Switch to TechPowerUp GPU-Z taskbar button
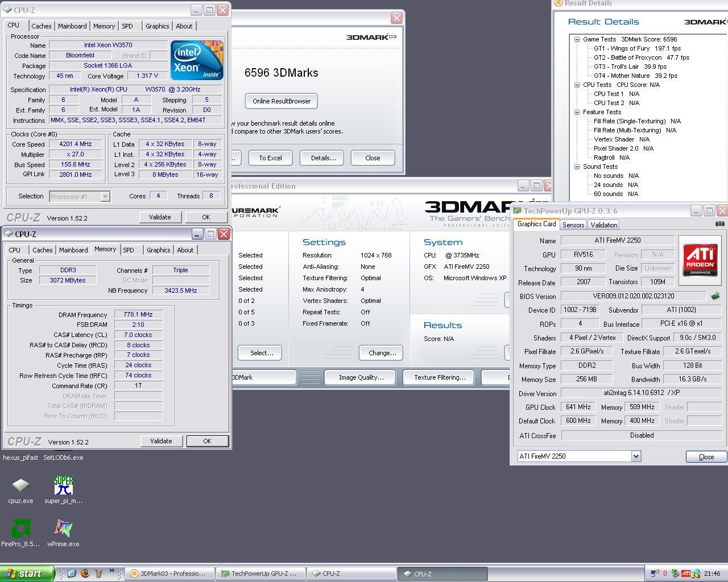The width and height of the screenshot is (728, 582). pyautogui.click(x=261, y=573)
